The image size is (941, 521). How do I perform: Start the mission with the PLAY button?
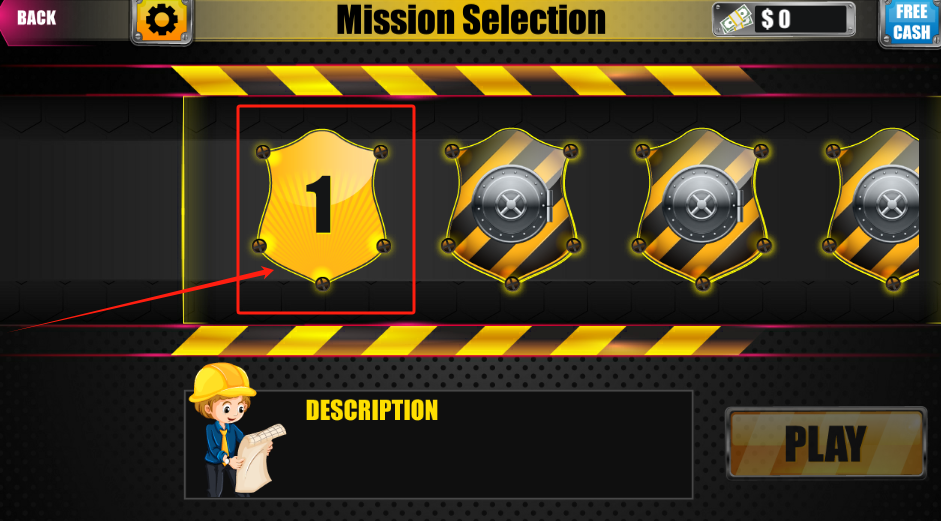tap(826, 443)
